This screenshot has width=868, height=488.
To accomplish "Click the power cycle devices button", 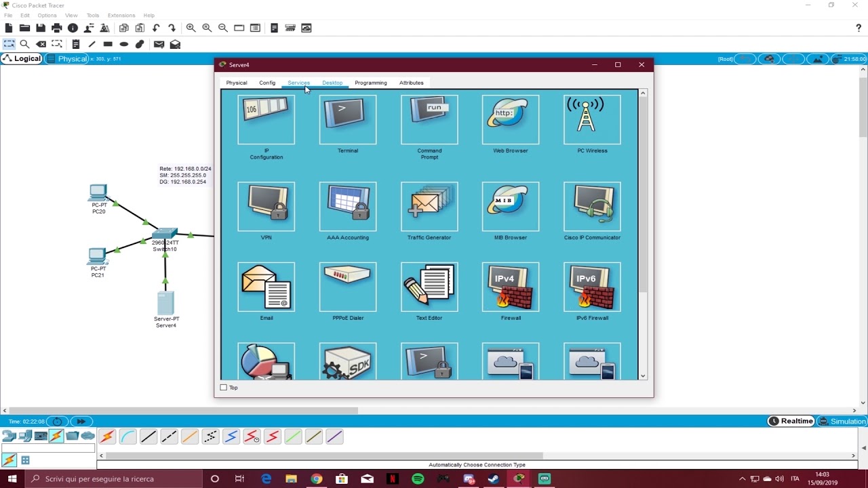I will [x=57, y=422].
